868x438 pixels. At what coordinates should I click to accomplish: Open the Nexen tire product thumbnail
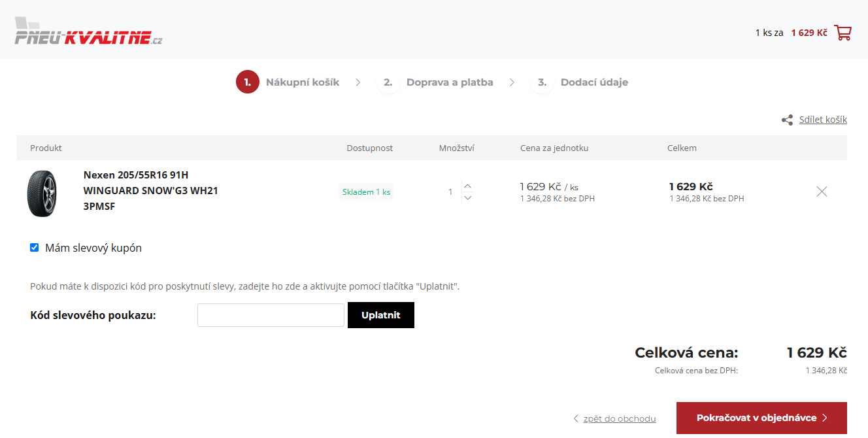42,194
